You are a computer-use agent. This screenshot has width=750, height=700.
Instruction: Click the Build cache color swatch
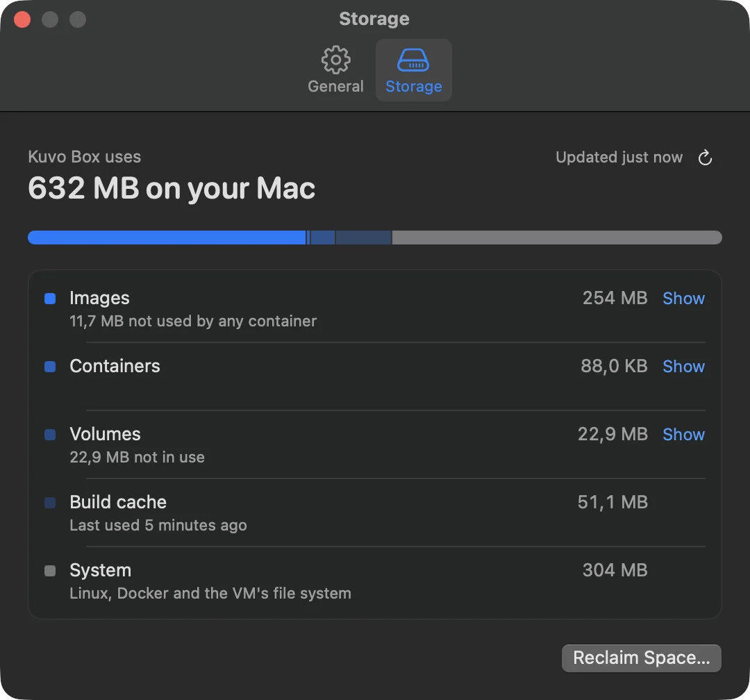50,502
